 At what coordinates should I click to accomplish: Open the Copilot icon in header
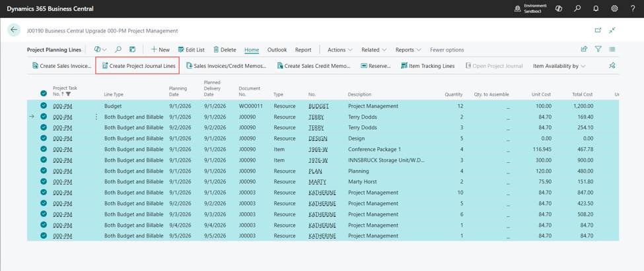click(x=559, y=9)
